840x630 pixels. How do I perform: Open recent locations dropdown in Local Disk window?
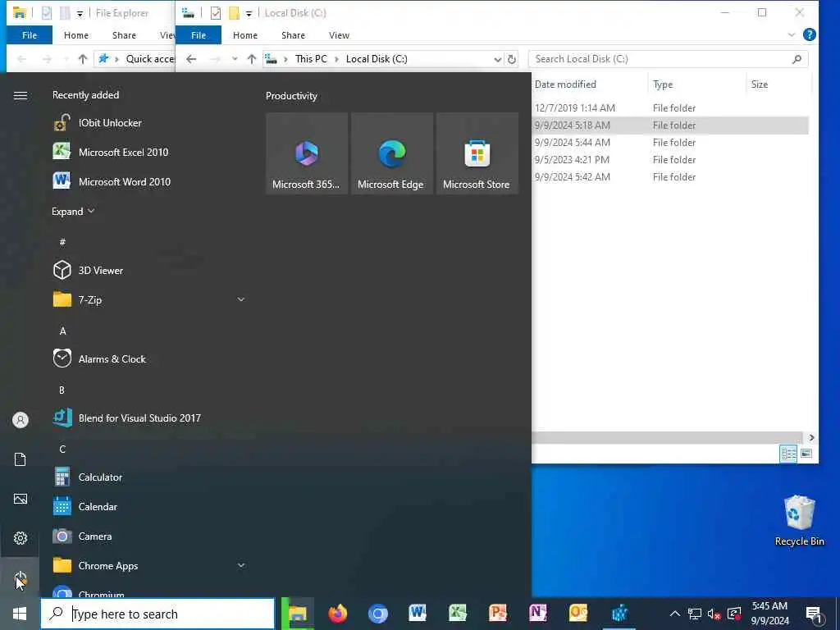coord(235,59)
